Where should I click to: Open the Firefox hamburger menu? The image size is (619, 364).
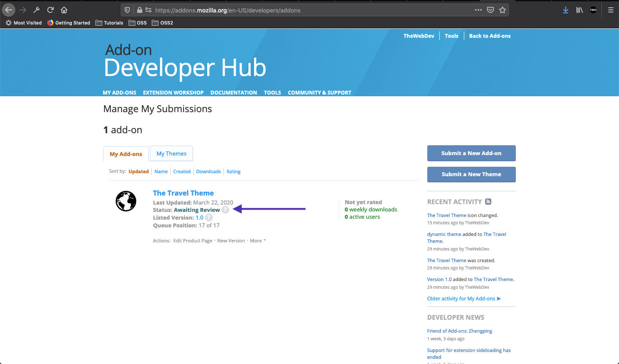[x=610, y=10]
